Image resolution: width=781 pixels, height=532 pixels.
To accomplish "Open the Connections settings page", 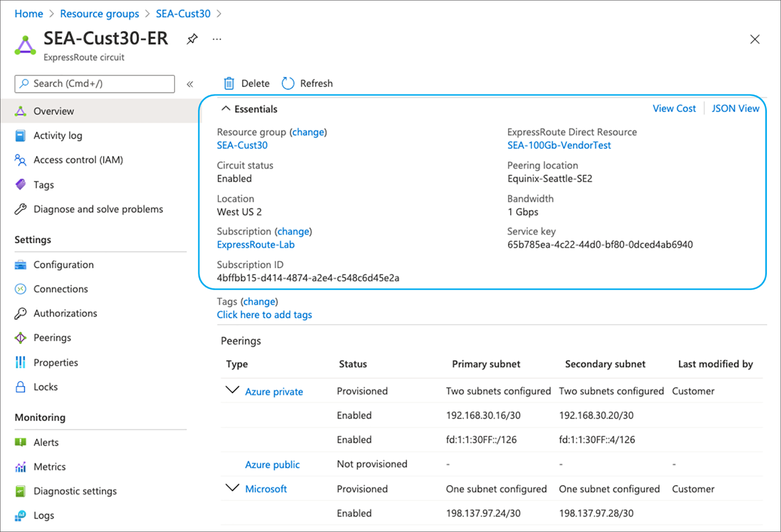I will 61,289.
